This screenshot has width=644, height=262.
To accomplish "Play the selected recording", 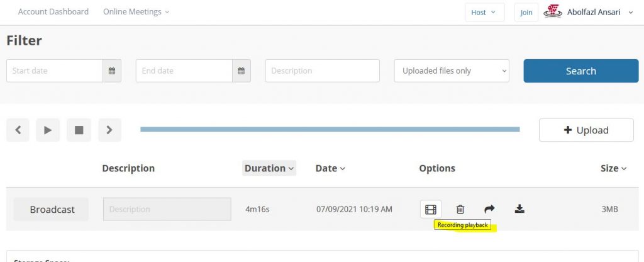I will pyautogui.click(x=48, y=130).
